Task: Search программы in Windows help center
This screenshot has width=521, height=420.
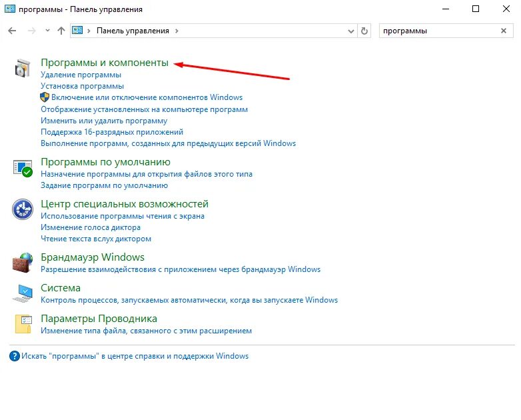Action: pyautogui.click(x=135, y=356)
